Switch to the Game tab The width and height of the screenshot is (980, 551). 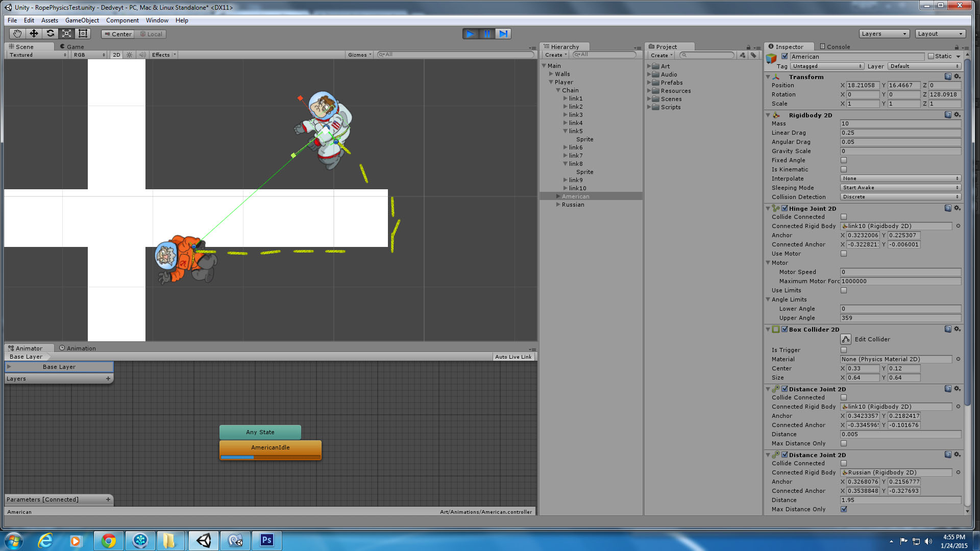tap(72, 46)
